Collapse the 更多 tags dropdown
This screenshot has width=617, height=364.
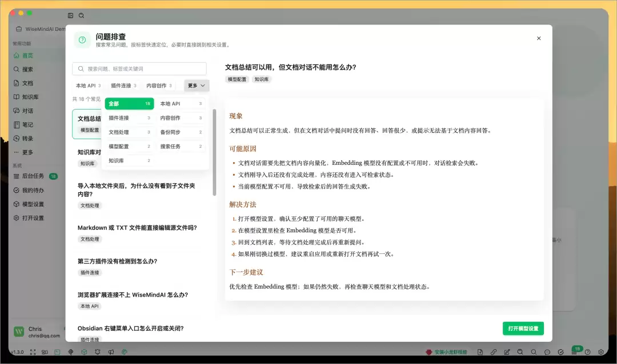(197, 86)
